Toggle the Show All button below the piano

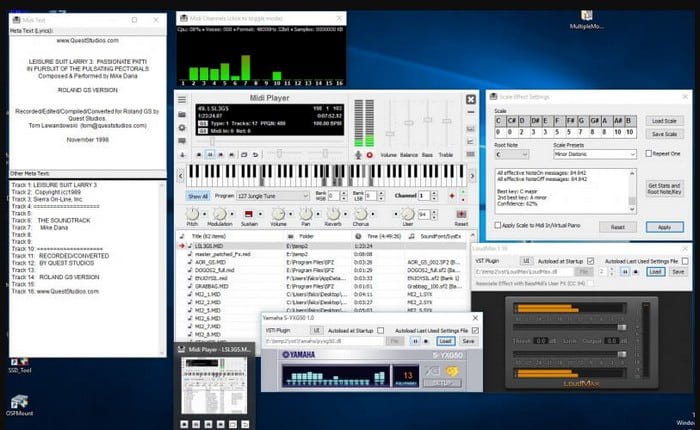(197, 196)
